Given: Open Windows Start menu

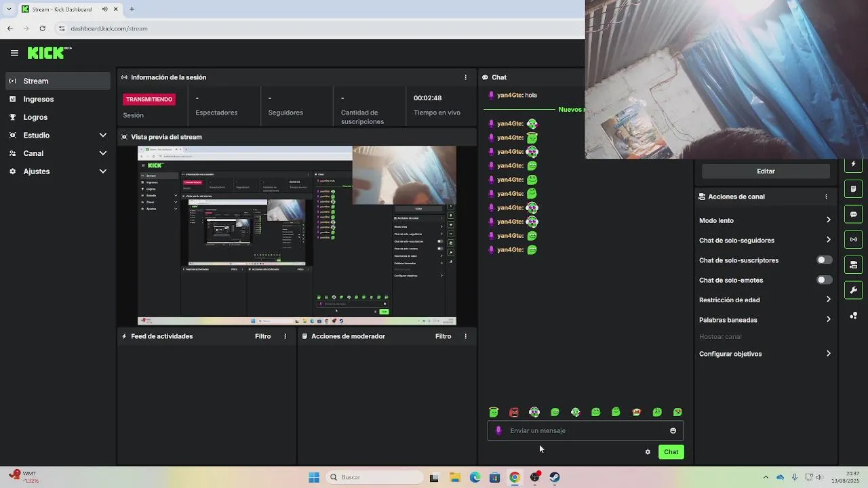Looking at the screenshot, I should click(x=314, y=477).
